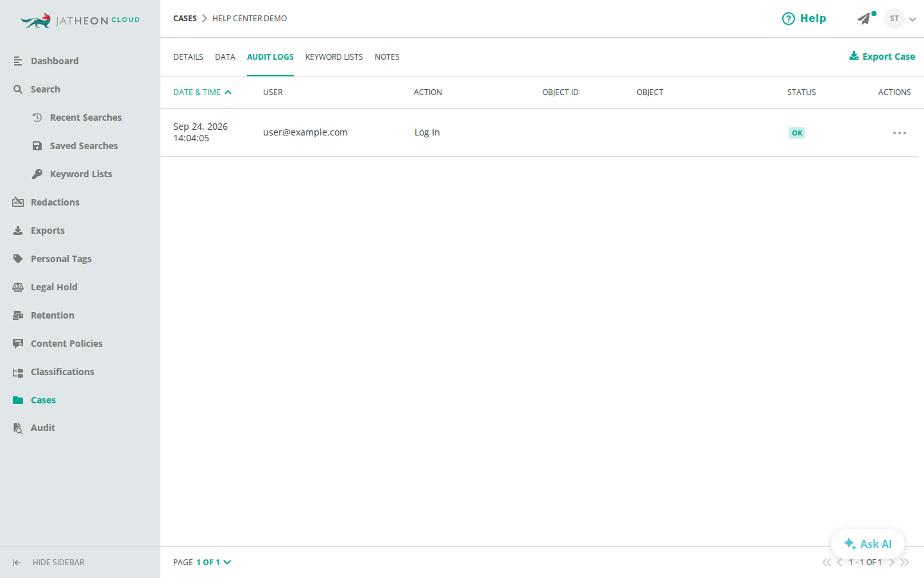
Task: Click the Cases breadcrumb link
Action: 185,19
